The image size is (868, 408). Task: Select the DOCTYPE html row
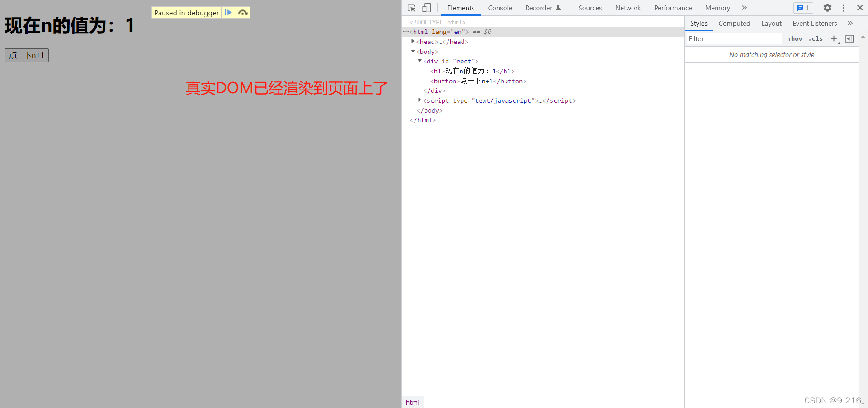coord(542,22)
